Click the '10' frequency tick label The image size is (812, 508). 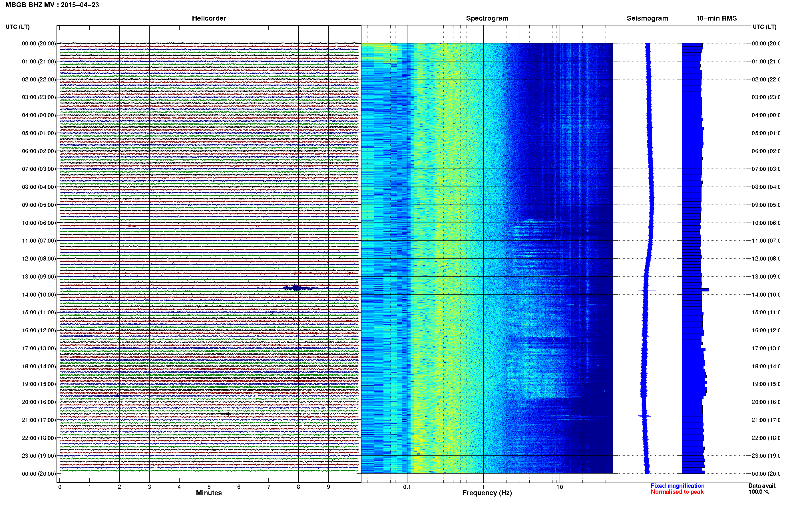560,487
